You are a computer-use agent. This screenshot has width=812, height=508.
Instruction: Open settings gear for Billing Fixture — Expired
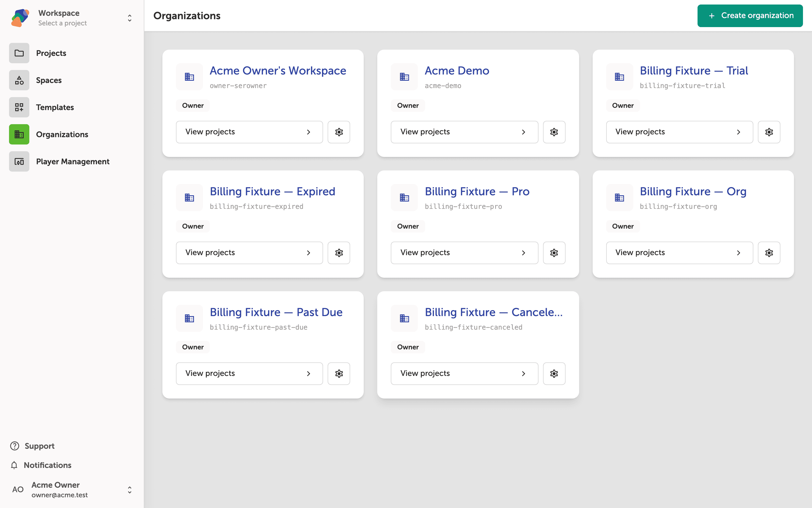(339, 253)
